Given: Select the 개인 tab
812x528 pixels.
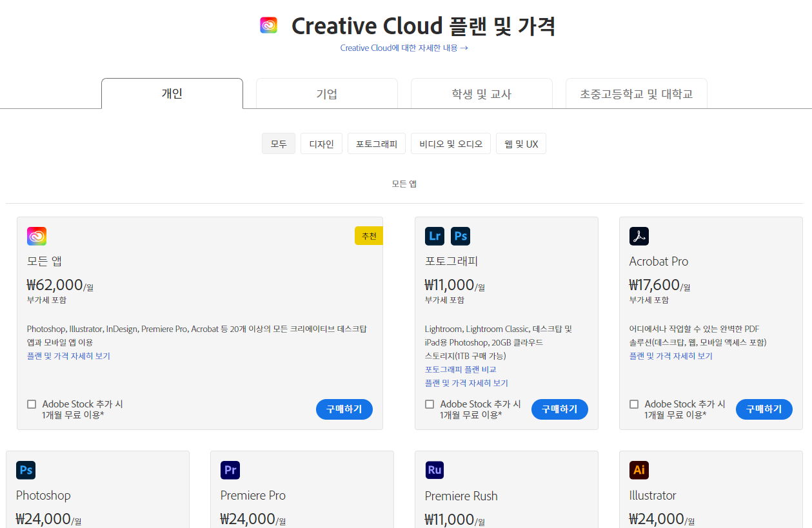Looking at the screenshot, I should pyautogui.click(x=172, y=93).
